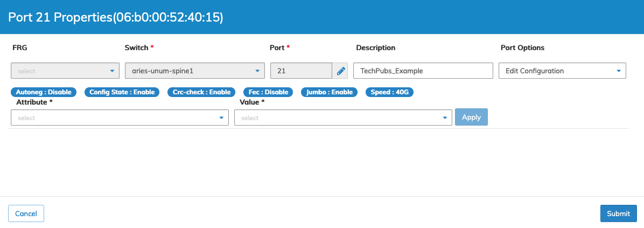The image size is (644, 228).
Task: Open the Value select dropdown
Action: (344, 118)
